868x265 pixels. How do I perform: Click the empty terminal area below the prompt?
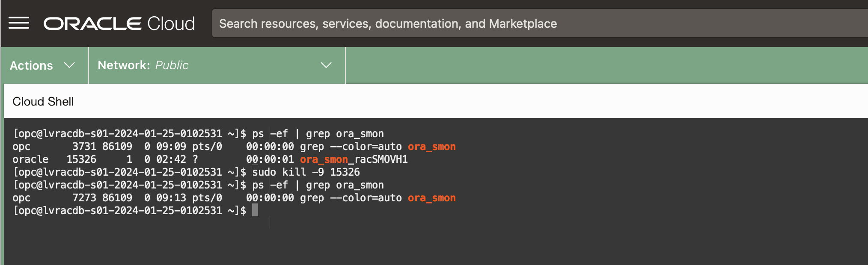pos(428,244)
